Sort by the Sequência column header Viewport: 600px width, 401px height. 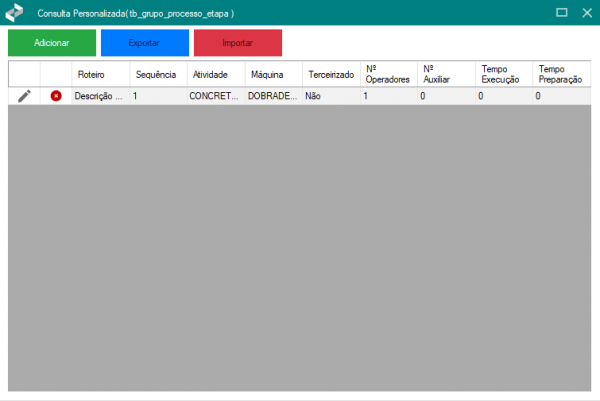[x=158, y=74]
